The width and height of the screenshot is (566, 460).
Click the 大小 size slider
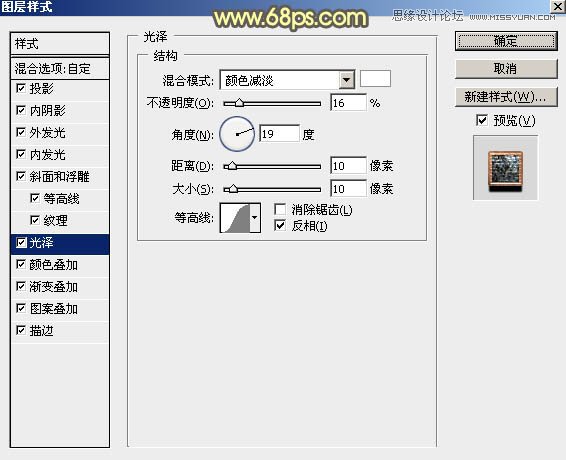click(272, 189)
